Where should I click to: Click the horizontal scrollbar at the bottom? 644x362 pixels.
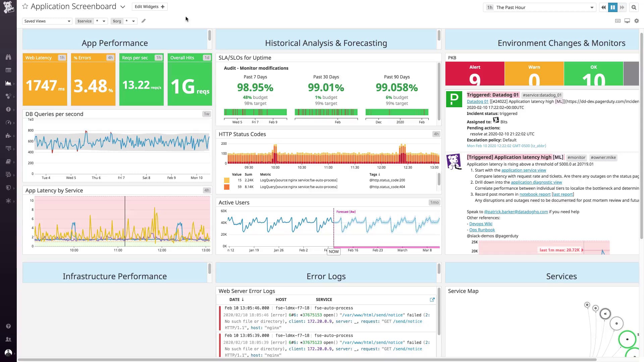pos(307,360)
